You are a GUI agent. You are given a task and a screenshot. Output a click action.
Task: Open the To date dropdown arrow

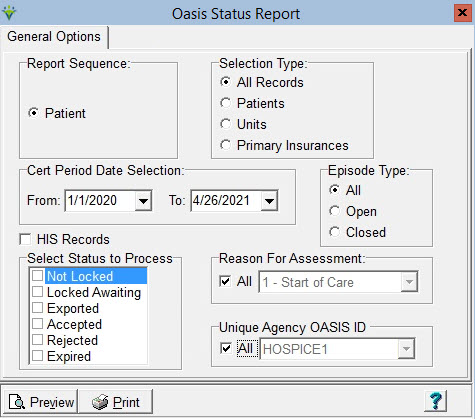[x=269, y=201]
